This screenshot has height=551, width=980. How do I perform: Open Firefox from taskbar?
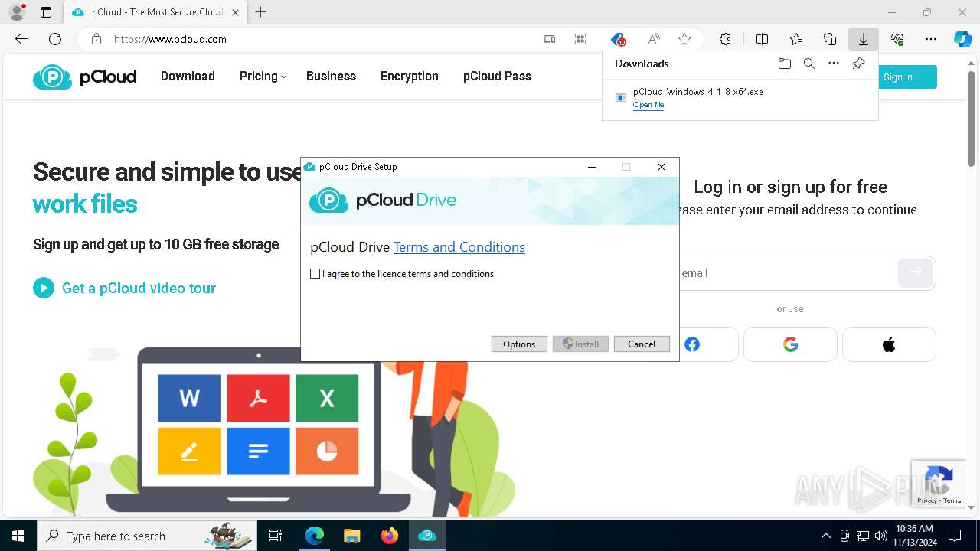[389, 536]
